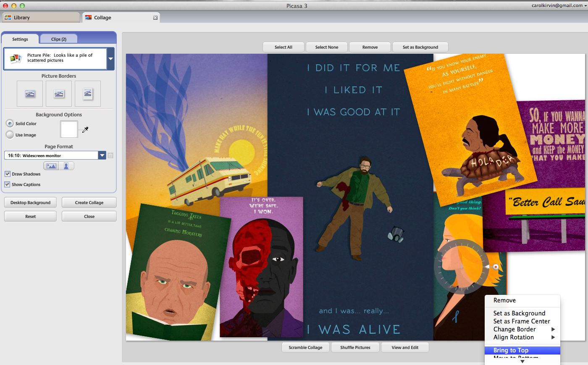Set page to landscape orientation

tap(51, 166)
